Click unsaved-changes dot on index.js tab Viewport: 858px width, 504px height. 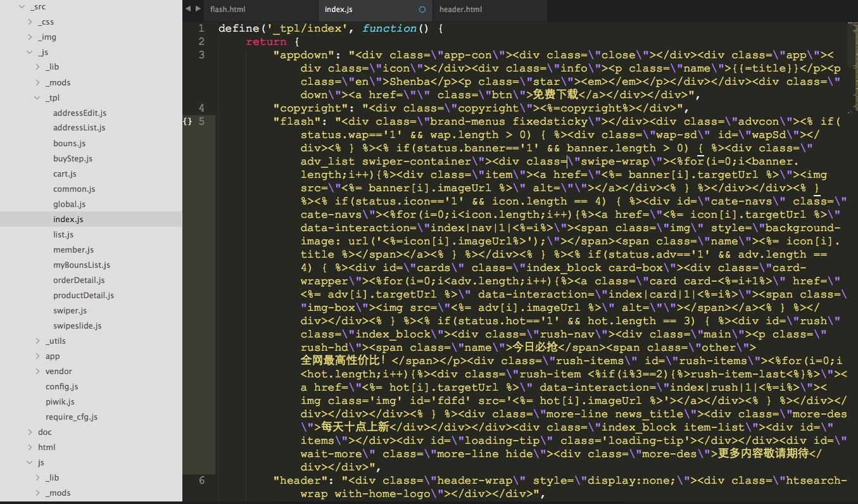coord(422,9)
